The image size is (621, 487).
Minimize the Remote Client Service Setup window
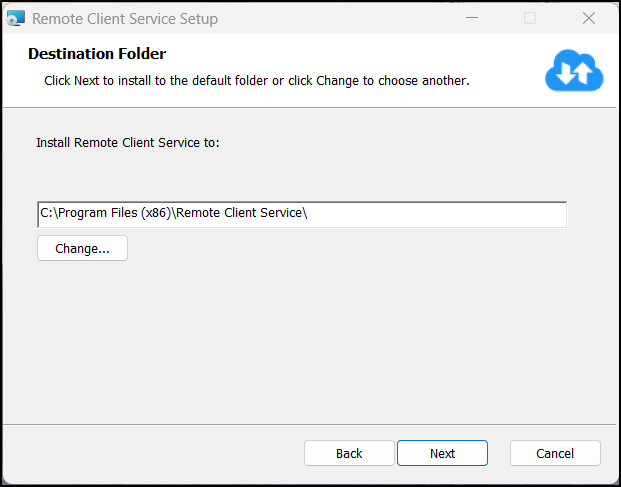[472, 18]
